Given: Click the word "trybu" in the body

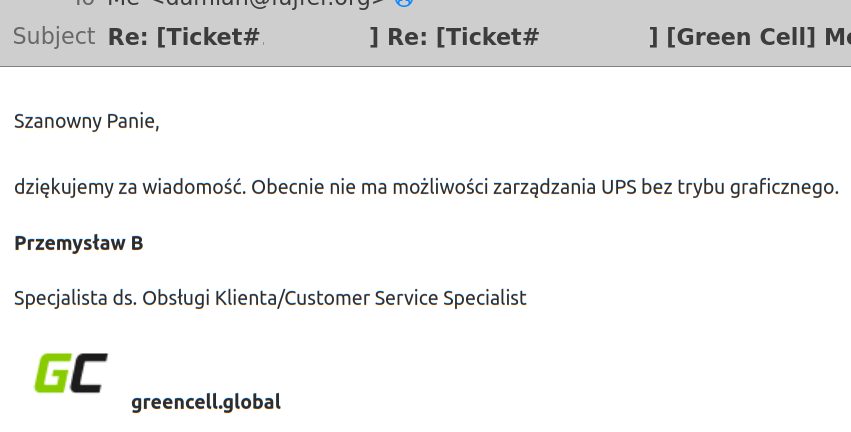Looking at the screenshot, I should [x=706, y=187].
